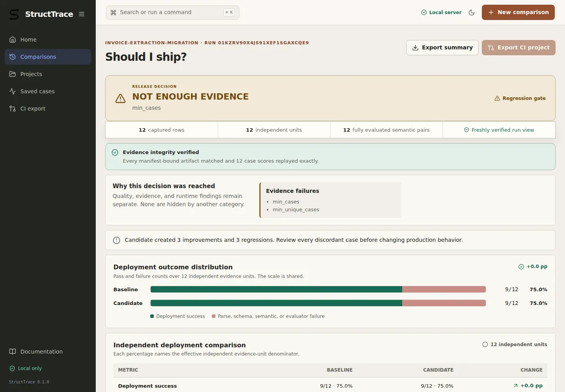
Task: Click the '12 independent units' stat cell
Action: (274, 130)
